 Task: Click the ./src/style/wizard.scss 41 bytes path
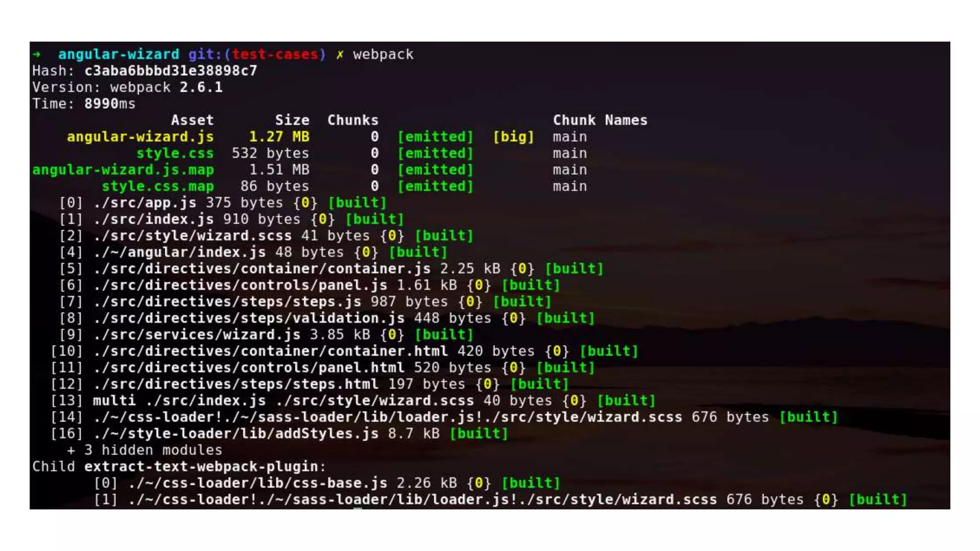pos(192,236)
